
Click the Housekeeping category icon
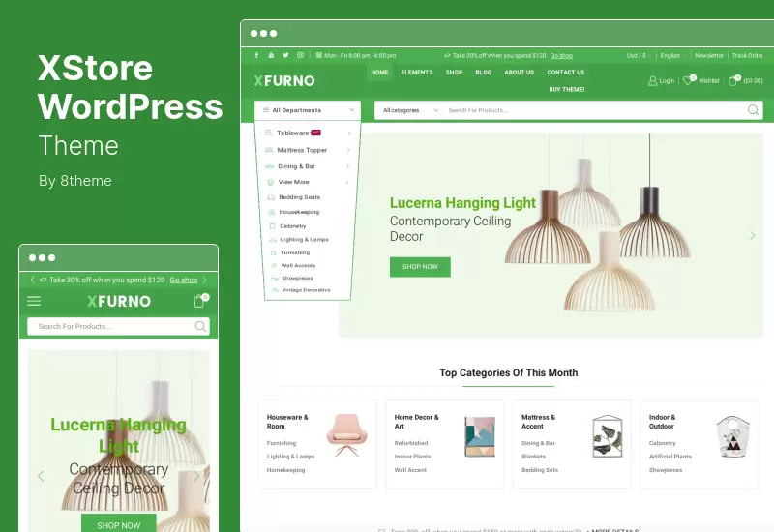[x=272, y=212]
